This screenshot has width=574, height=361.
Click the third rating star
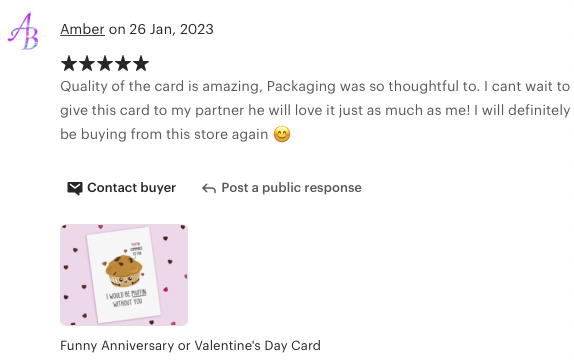[105, 64]
